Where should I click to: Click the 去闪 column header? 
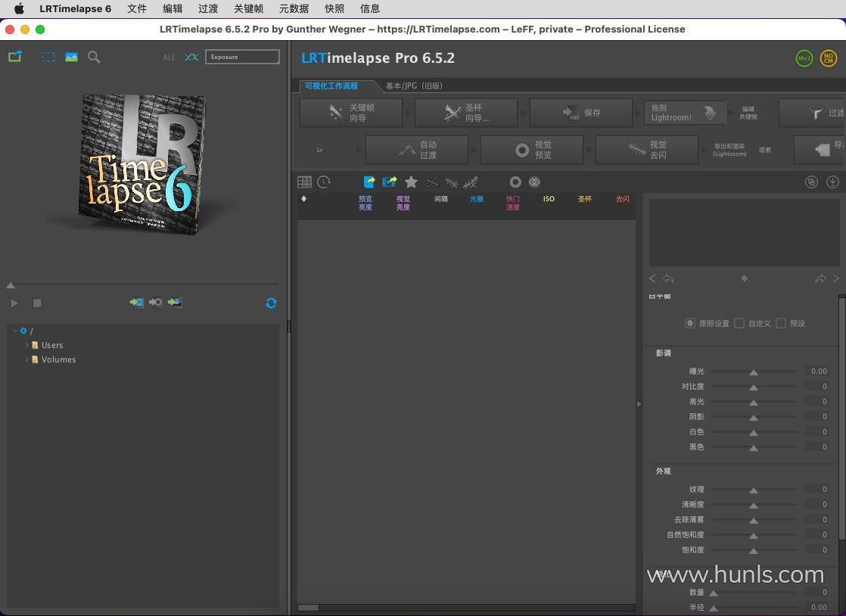623,199
